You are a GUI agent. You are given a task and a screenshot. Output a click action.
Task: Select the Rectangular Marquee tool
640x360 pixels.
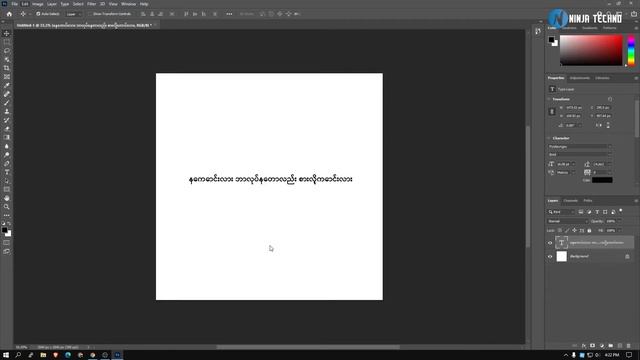[x=7, y=42]
